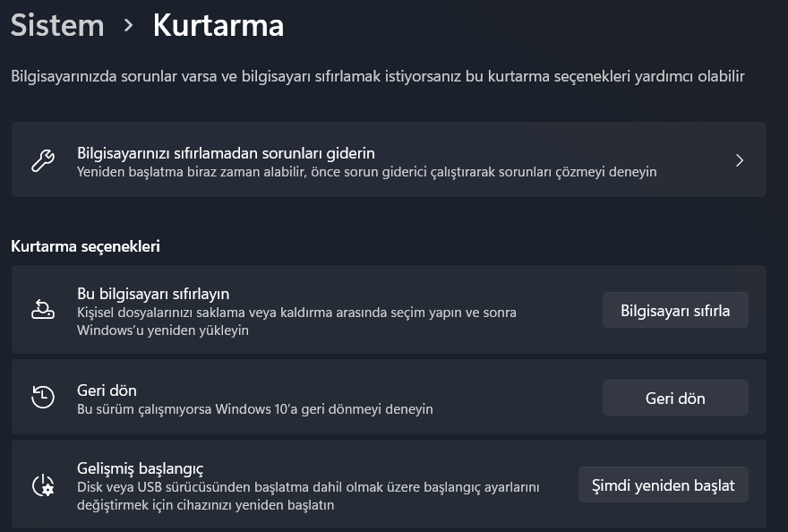
Task: Click the 'Kurtarma seçenekleri' section heading
Action: point(85,245)
